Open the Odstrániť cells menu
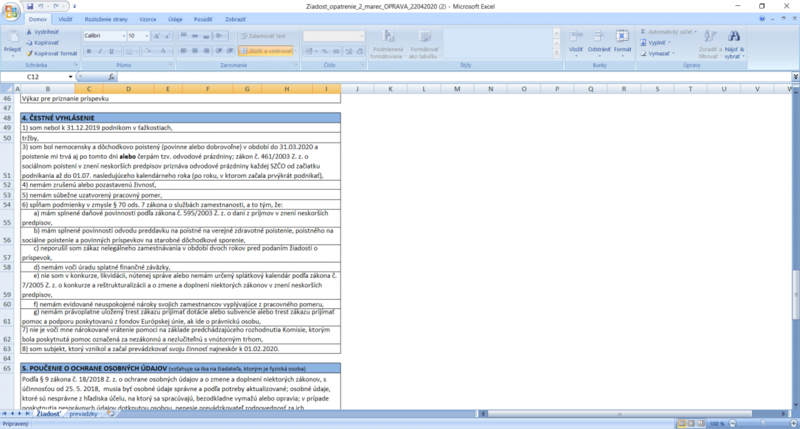800x429 pixels. point(599,43)
